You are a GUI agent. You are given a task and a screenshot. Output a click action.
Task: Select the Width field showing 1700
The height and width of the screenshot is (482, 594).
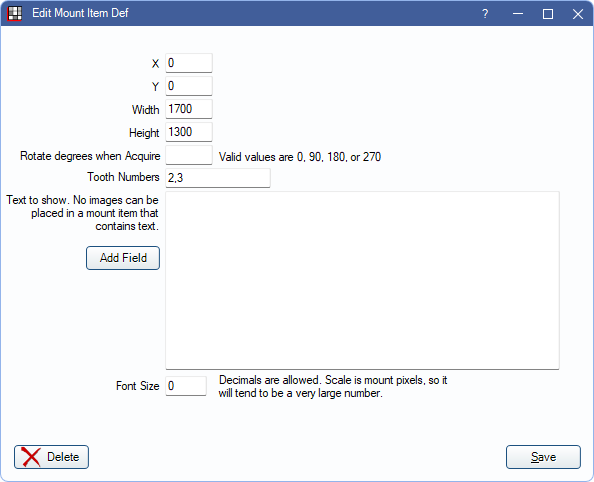coord(189,109)
